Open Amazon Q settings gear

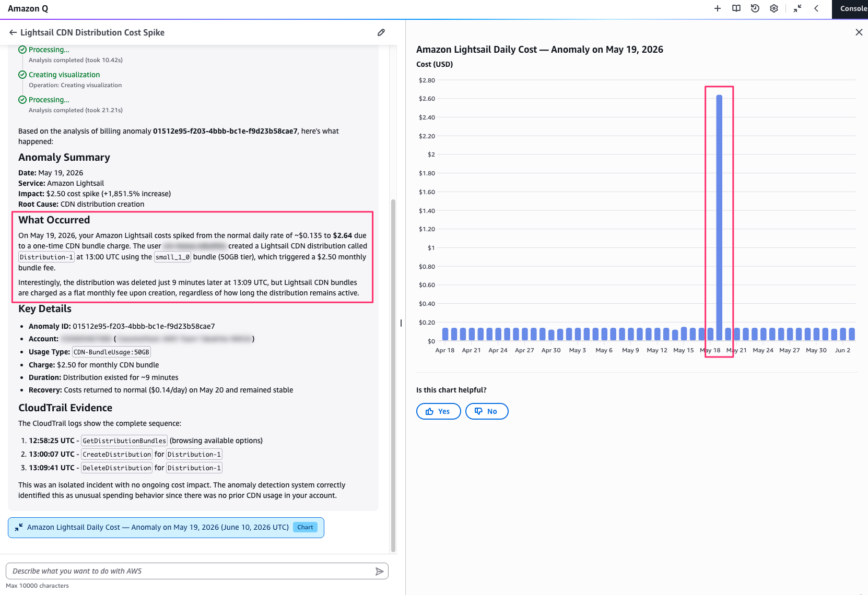pos(774,8)
